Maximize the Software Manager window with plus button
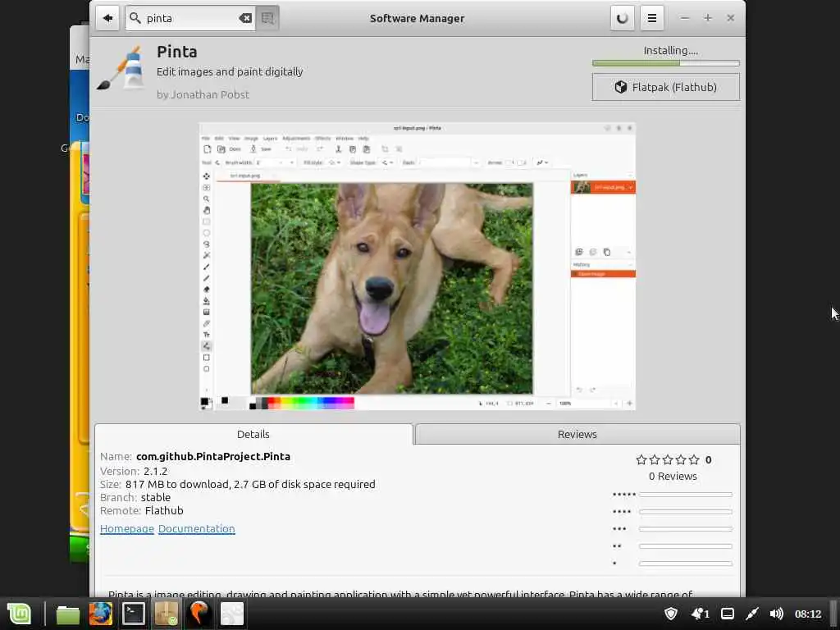Screen dimensions: 840x630 pyautogui.click(x=708, y=18)
